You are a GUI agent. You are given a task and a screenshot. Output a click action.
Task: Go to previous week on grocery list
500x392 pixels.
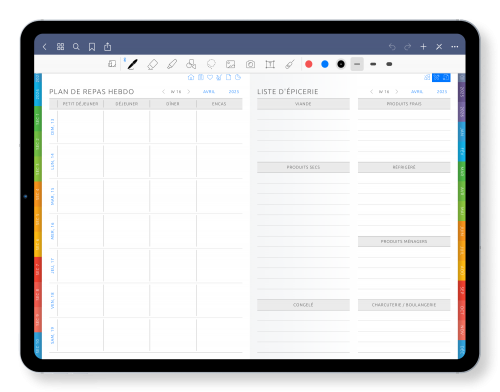click(x=371, y=91)
